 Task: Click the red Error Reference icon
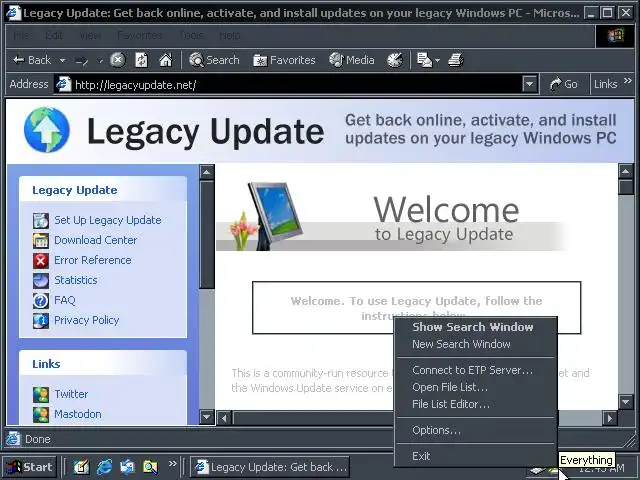[41, 260]
